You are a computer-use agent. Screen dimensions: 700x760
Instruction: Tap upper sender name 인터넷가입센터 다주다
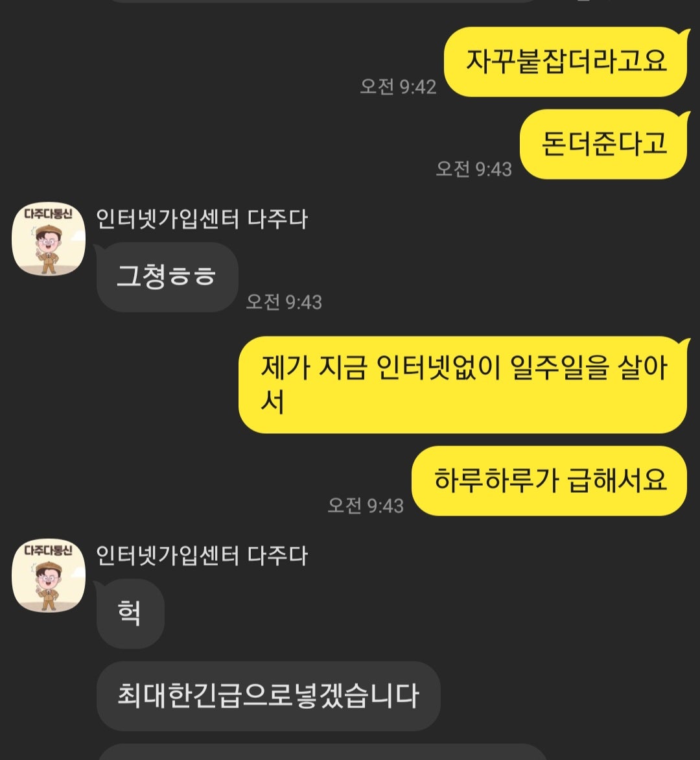click(x=202, y=219)
